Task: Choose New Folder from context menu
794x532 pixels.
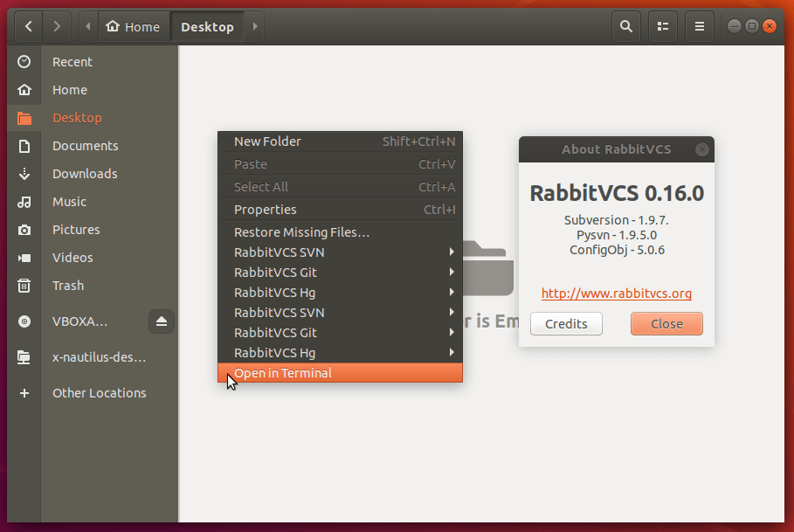Action: pyautogui.click(x=340, y=142)
